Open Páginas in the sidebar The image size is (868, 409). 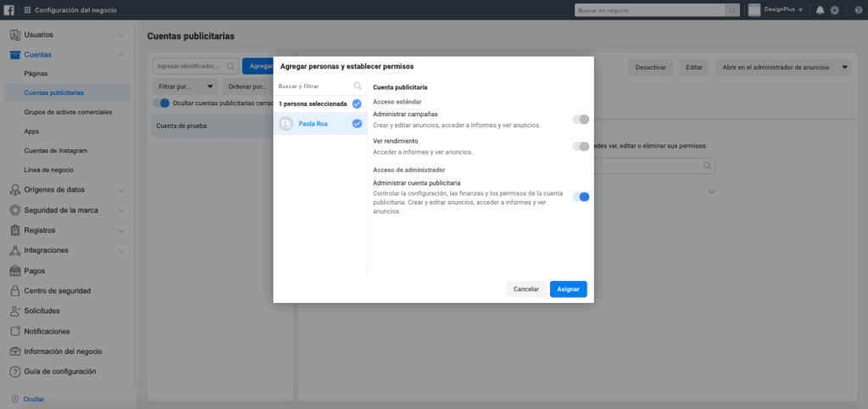tap(36, 73)
